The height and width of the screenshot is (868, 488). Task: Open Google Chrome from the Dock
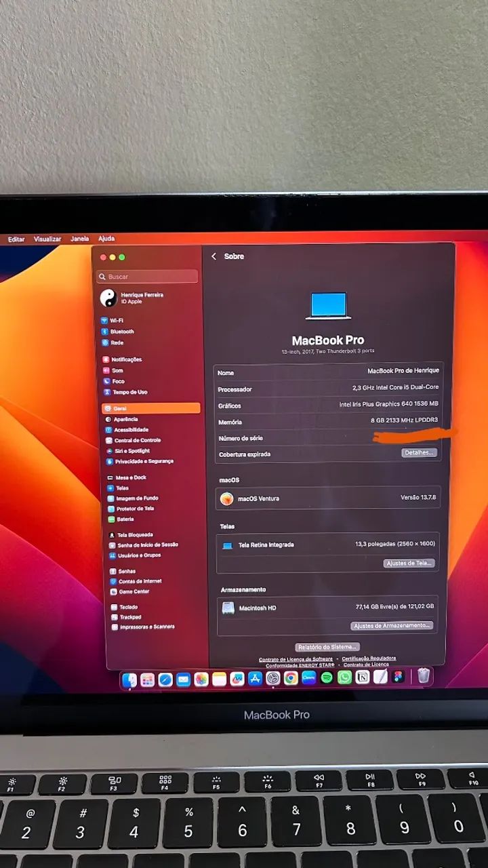(x=291, y=678)
